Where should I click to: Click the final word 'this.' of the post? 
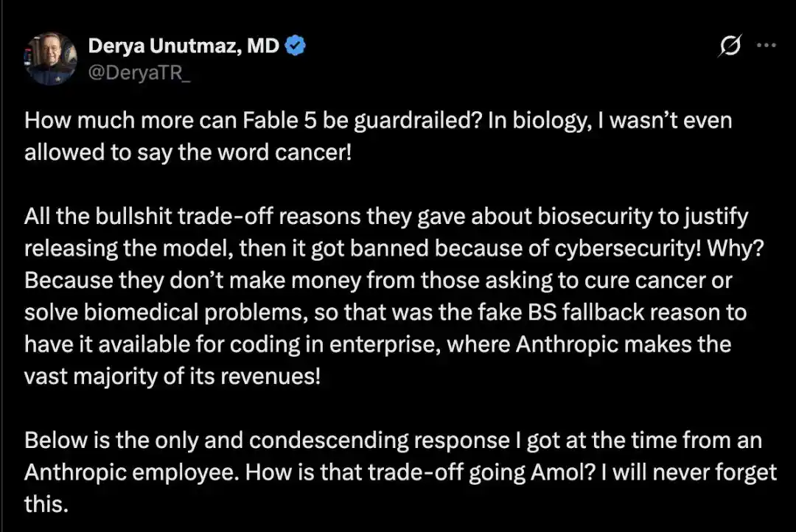pos(46,504)
